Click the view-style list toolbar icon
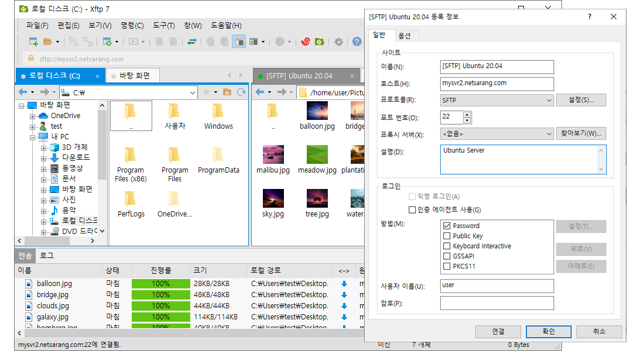 point(254,42)
